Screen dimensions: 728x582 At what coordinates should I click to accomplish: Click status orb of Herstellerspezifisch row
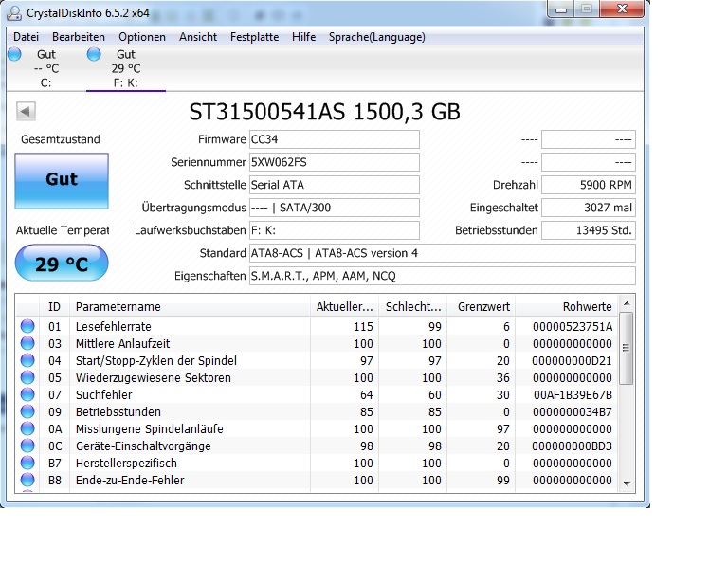(27, 464)
